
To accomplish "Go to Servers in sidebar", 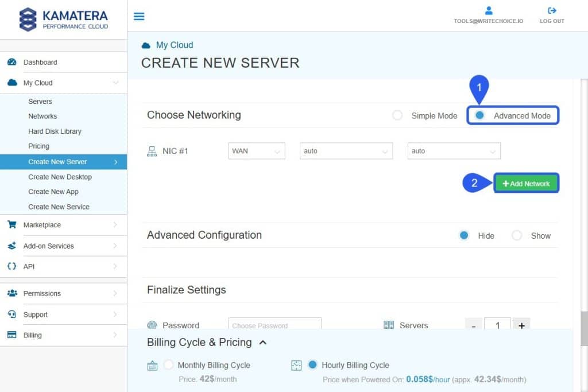I will 40,102.
